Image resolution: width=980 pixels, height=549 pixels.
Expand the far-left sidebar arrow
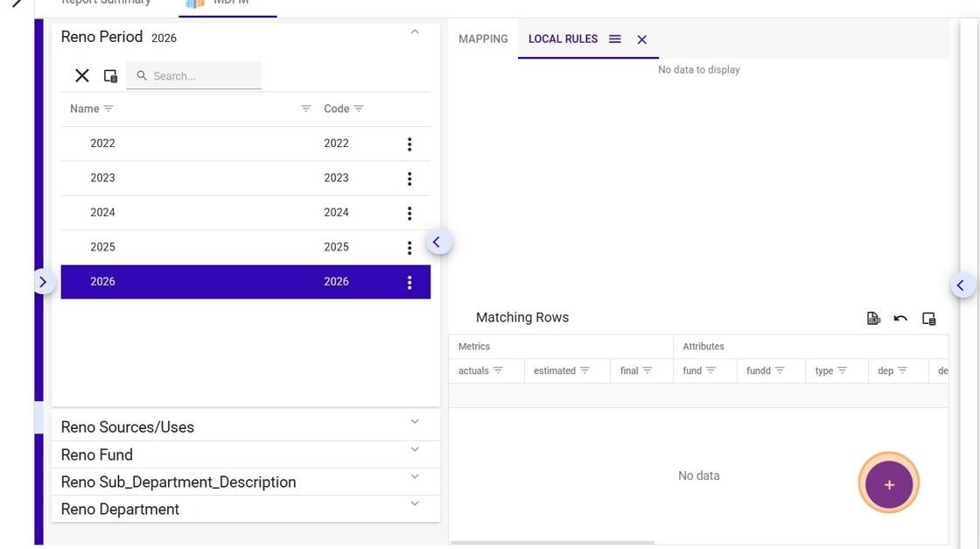pos(43,282)
